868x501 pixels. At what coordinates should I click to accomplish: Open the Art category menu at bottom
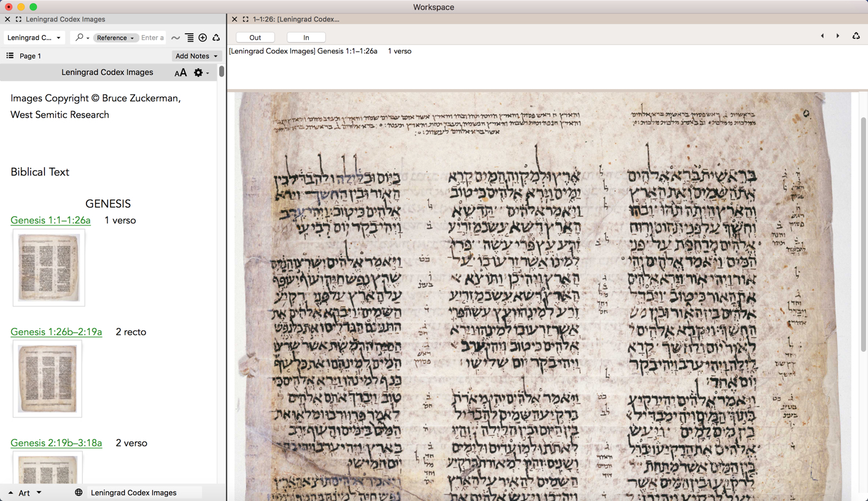tap(25, 492)
